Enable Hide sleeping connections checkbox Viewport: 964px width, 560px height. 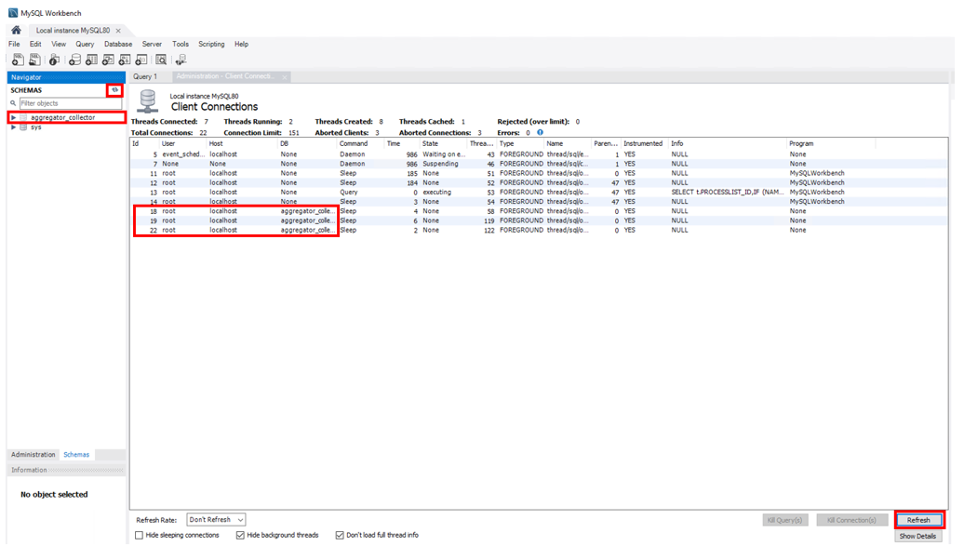140,536
